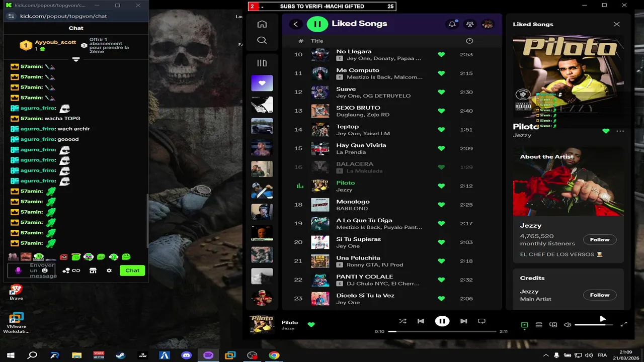Unlike the song SEXO BRUTO
The width and height of the screenshot is (644, 362).
(x=441, y=111)
